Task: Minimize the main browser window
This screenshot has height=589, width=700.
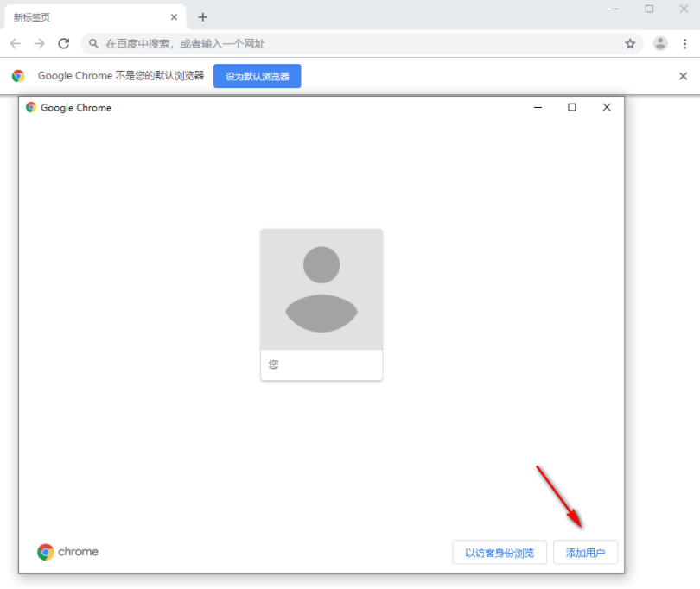Action: point(614,9)
